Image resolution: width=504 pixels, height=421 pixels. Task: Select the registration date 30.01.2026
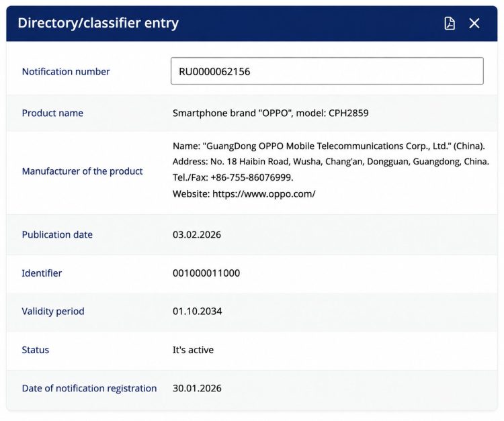tap(197, 389)
